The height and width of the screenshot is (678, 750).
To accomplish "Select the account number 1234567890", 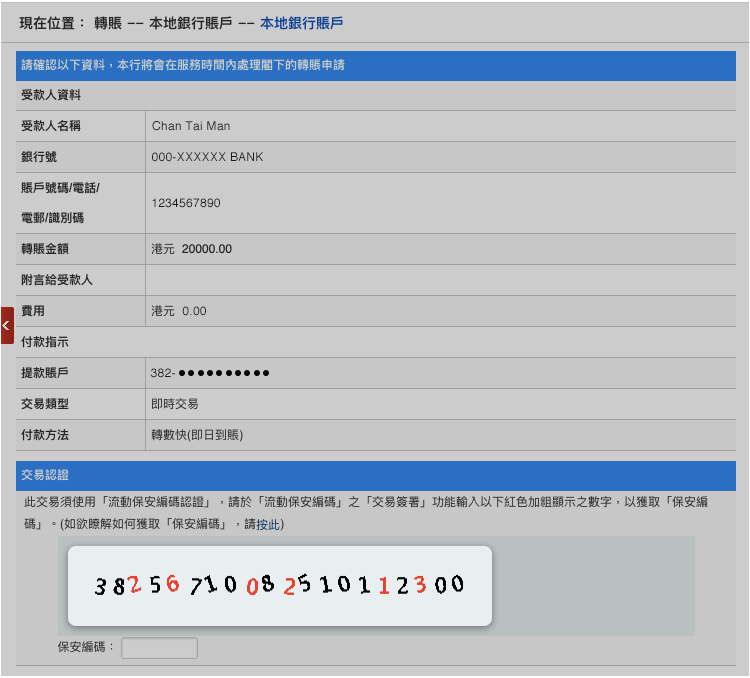I will pyautogui.click(x=186, y=203).
